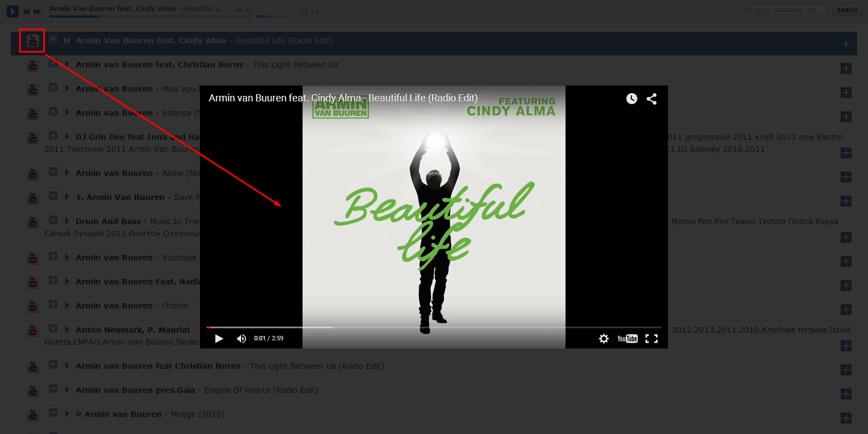Image resolution: width=868 pixels, height=434 pixels.
Task: Open dropdown on 1. Armin Van Buuren row
Action: [53, 196]
